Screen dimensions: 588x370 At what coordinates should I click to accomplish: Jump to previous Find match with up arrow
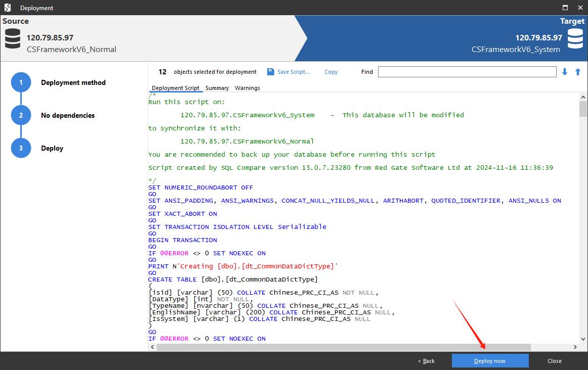(x=577, y=72)
